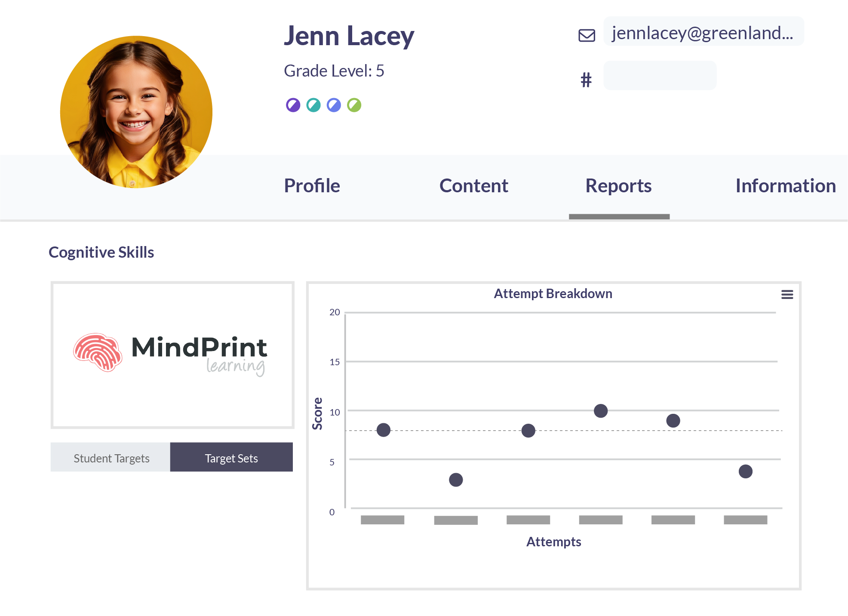Open the Attempt Breakdown chart hamburger menu
Image resolution: width=848 pixels, height=616 pixels.
point(787,294)
